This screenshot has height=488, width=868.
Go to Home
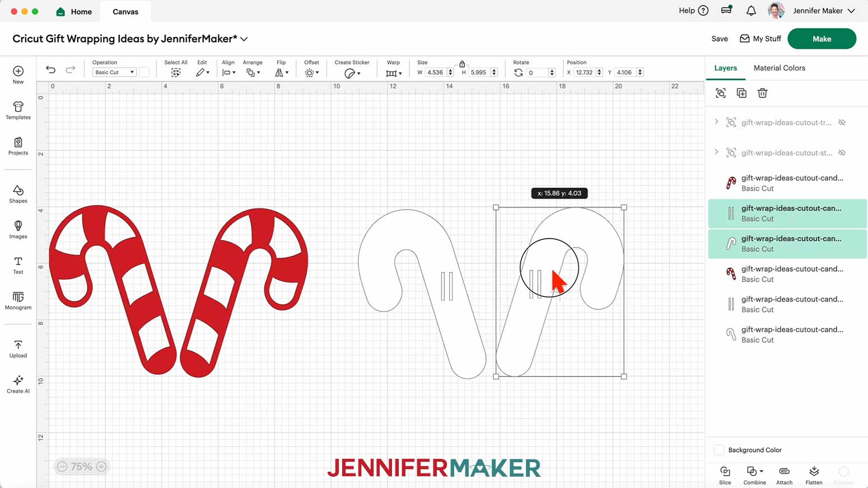coord(74,11)
